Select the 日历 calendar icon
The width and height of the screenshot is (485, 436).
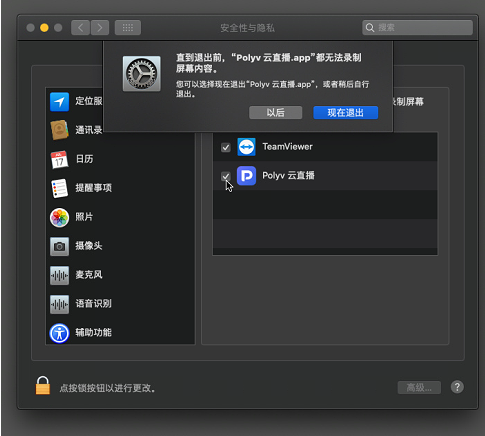pos(59,159)
